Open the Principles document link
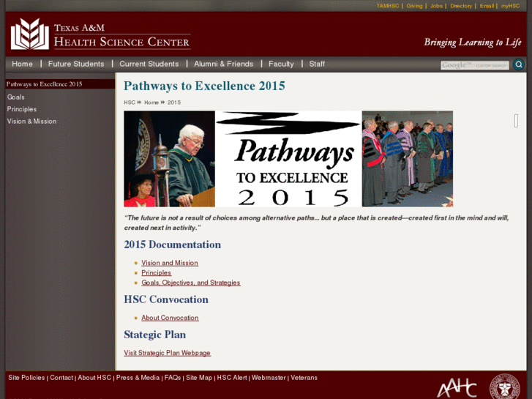This screenshot has width=532, height=399. point(156,272)
